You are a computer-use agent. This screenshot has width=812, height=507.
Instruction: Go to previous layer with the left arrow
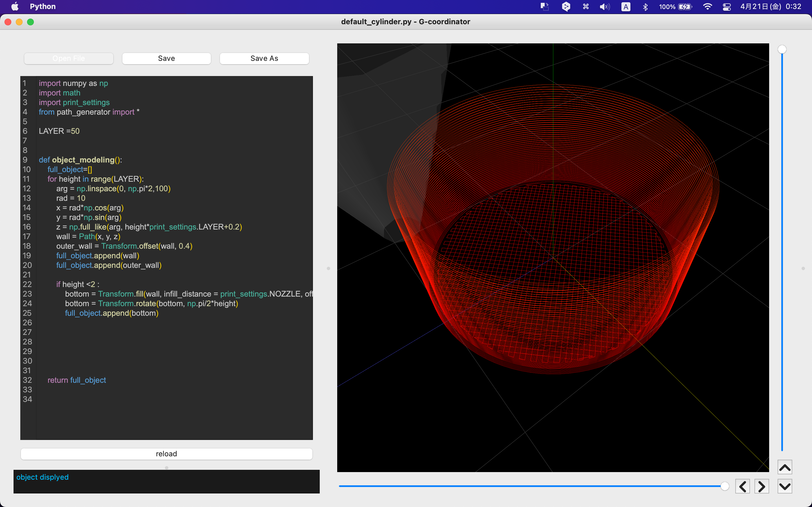coord(743,486)
